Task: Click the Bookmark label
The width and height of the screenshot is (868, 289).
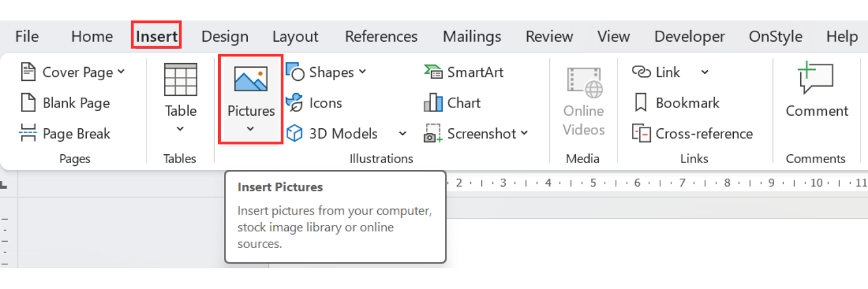Action: pyautogui.click(x=687, y=103)
